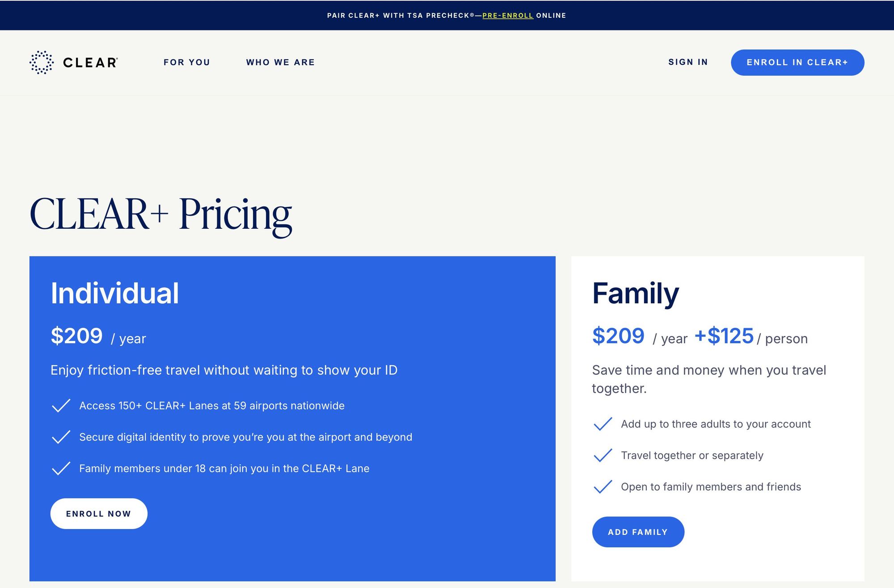
Task: Click the ENROLL IN CLEAR+ button
Action: [x=797, y=63]
